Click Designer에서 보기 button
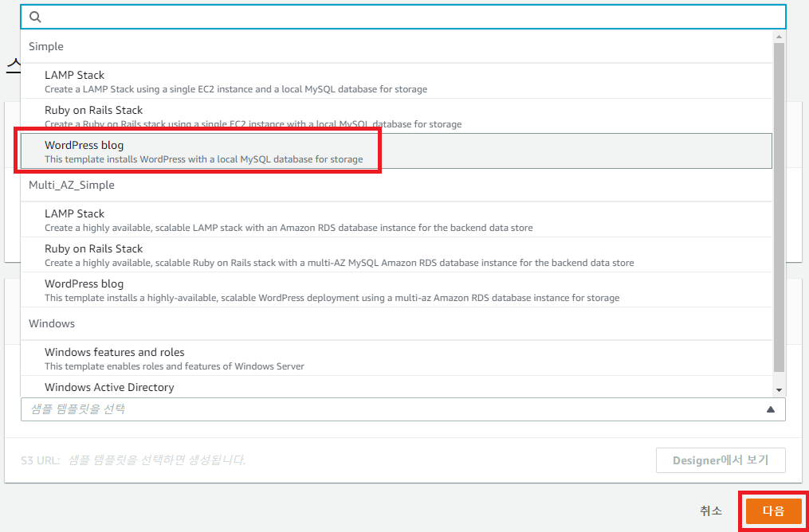The height and width of the screenshot is (532, 809). [x=721, y=460]
